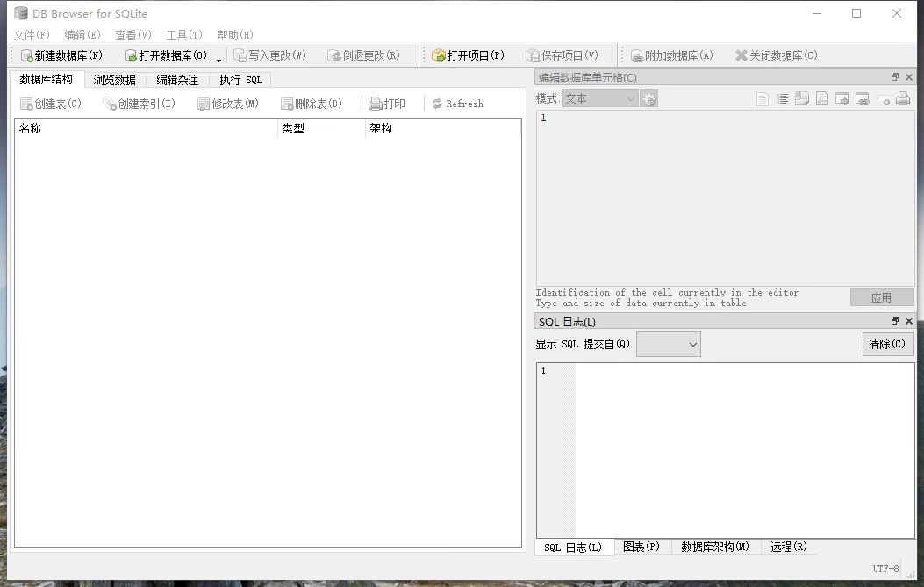Click the link-window icon in cell editor

pyautogui.click(x=862, y=99)
